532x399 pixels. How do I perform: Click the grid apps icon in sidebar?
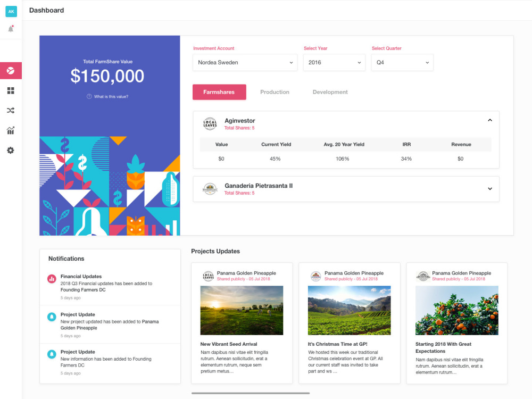tap(11, 90)
